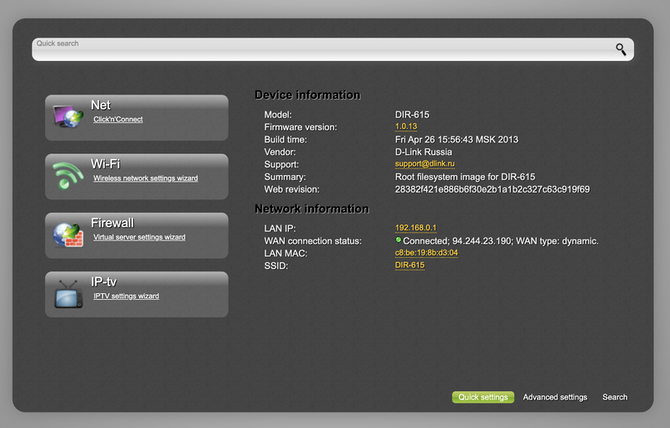Switch to Advanced settings tab
670x428 pixels.
coord(555,397)
